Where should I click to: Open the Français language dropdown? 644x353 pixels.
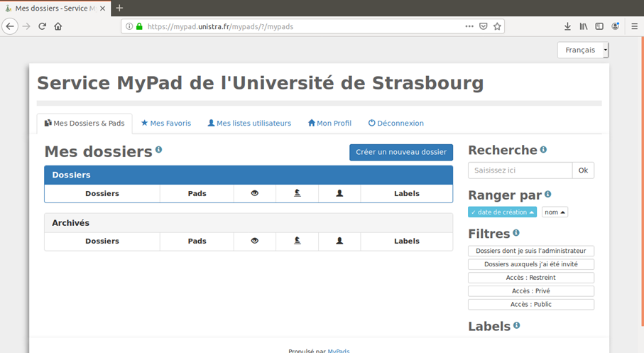tap(583, 50)
